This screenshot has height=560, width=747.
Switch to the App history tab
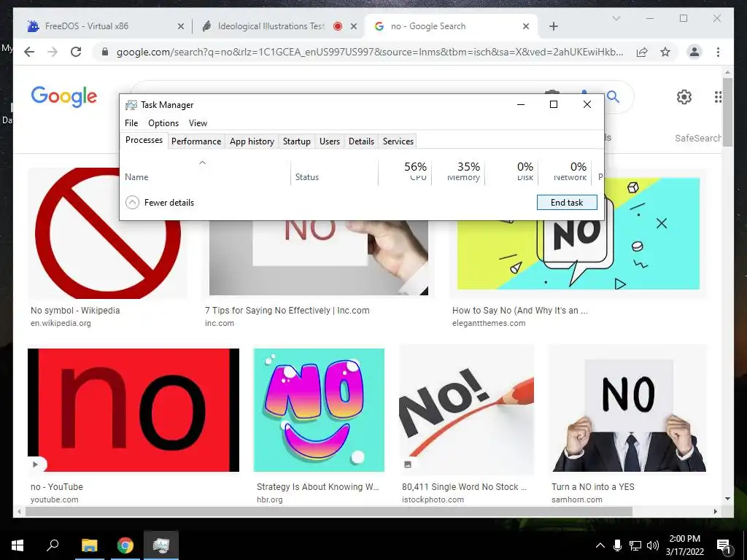[252, 141]
